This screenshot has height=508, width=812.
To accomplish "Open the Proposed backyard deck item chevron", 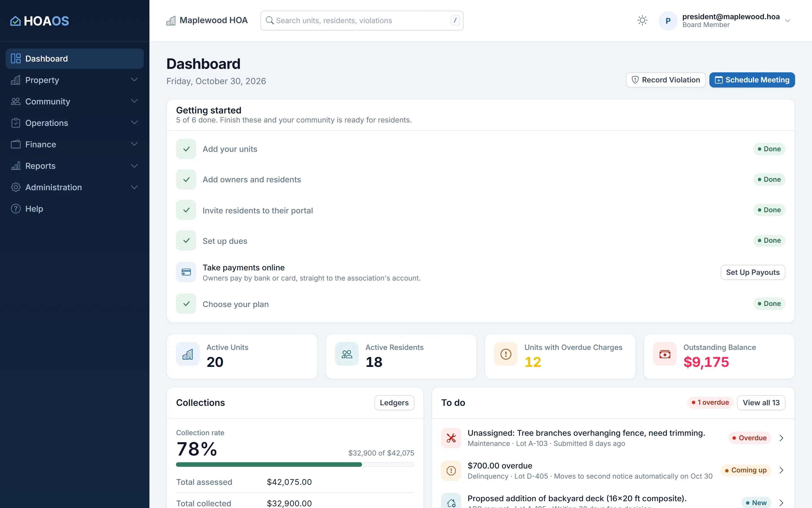I will tap(781, 503).
